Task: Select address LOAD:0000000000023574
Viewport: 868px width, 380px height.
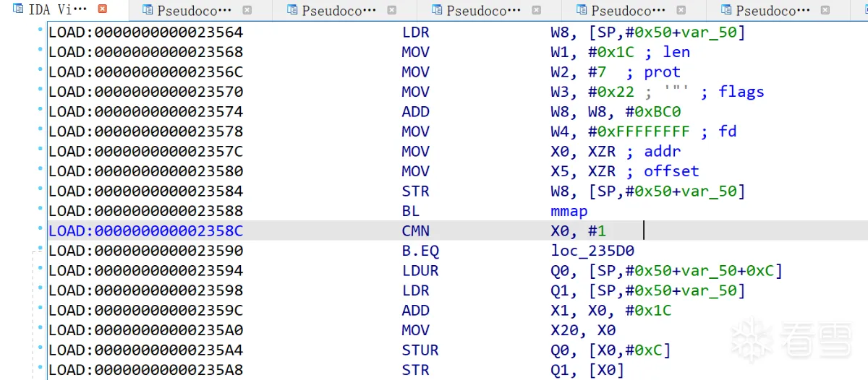Action: (145, 111)
